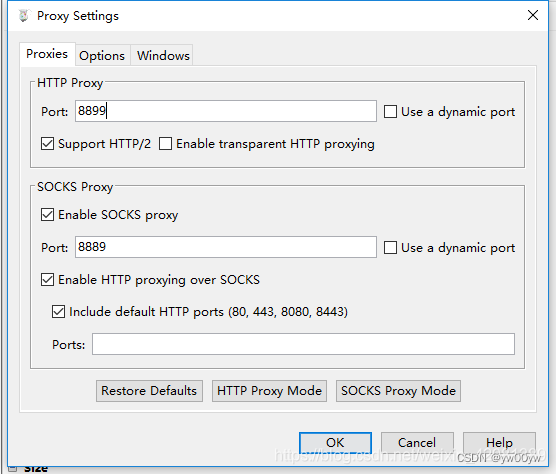Confirm settings with OK
Viewport: 556px width, 474px height.
(x=335, y=443)
